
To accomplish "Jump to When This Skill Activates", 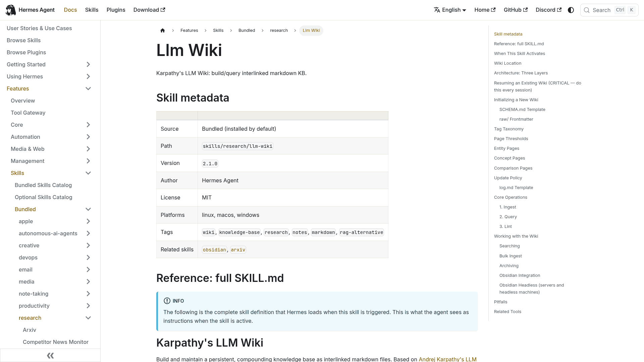I will tap(519, 54).
